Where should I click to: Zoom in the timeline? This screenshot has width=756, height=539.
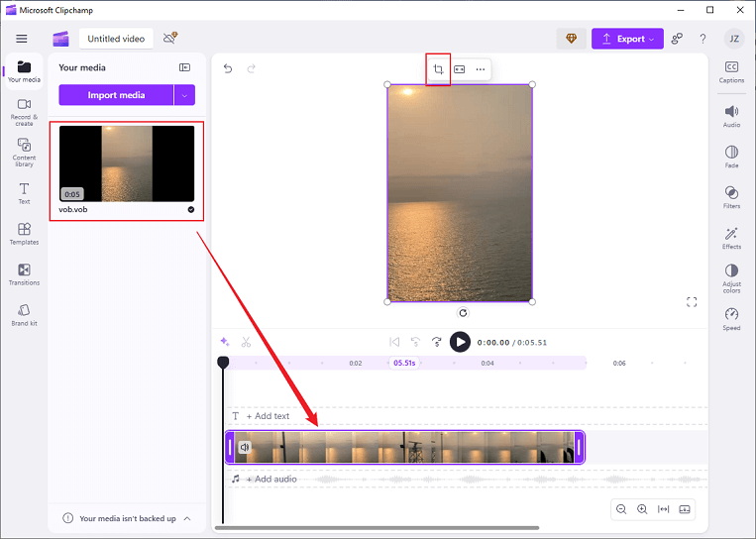642,509
